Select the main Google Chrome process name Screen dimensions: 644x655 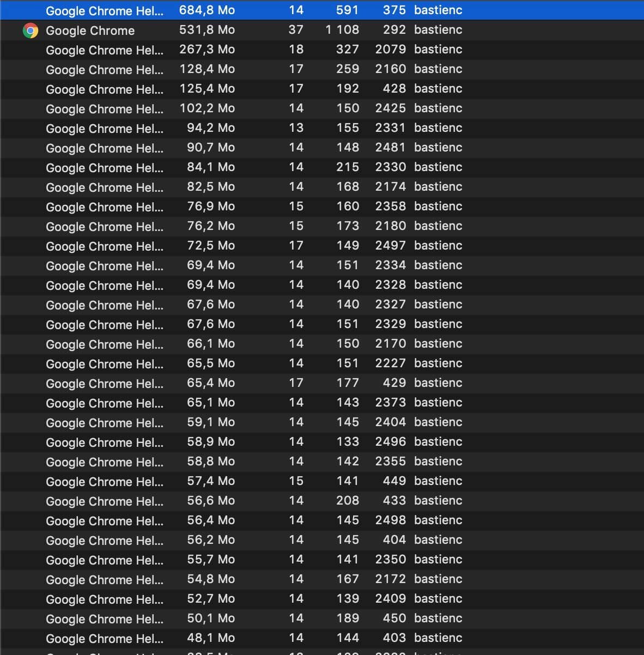(90, 31)
